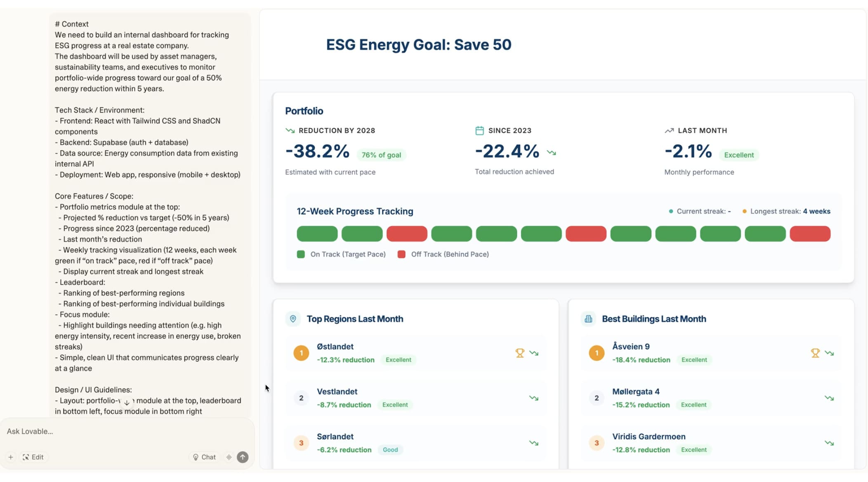
Task: Click the 76% of goal badge
Action: (381, 155)
